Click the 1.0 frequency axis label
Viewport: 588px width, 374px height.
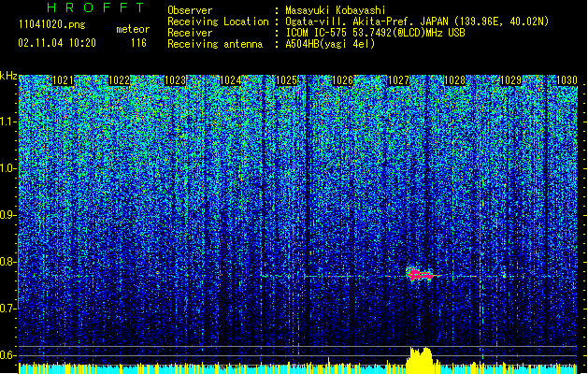tap(7, 168)
